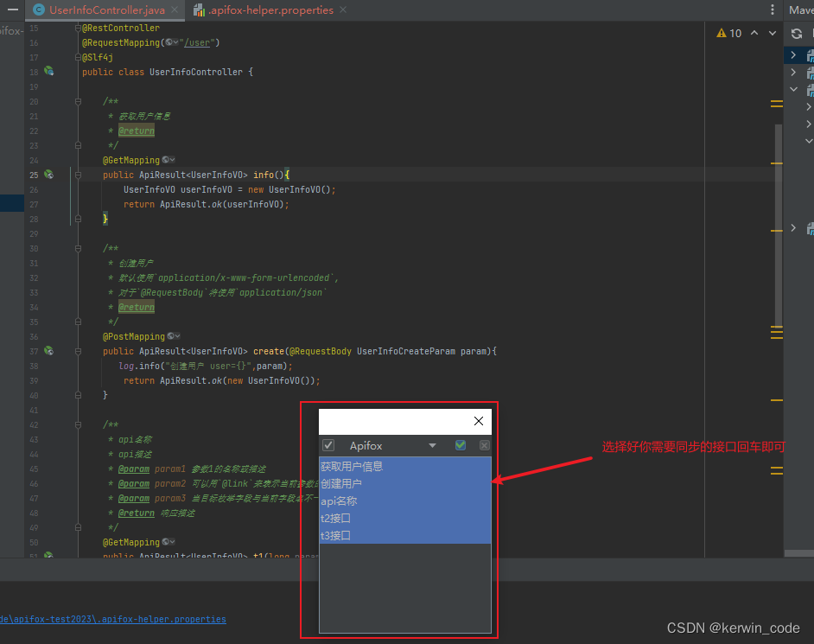Select api名称 in the API list
Image resolution: width=814 pixels, height=644 pixels.
coord(405,501)
